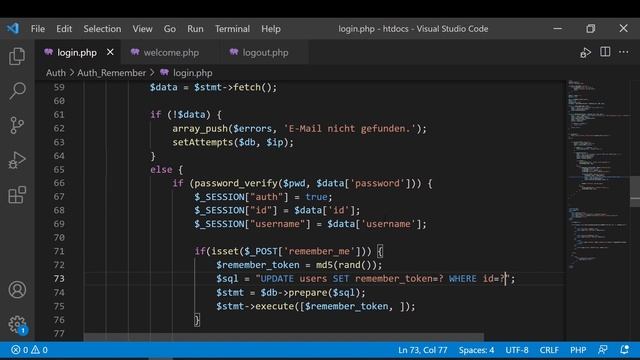
Task: Open the editor More Actions ellipsis
Action: 624,52
